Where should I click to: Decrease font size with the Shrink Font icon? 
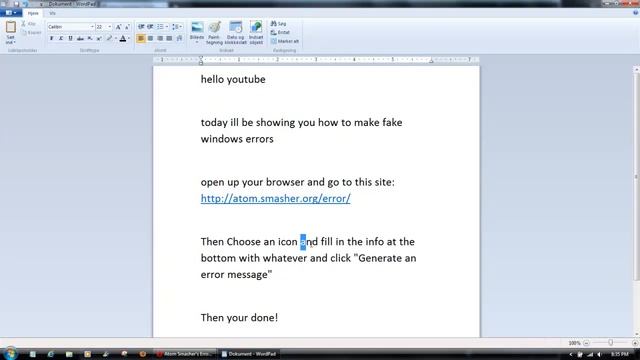pyautogui.click(x=127, y=27)
